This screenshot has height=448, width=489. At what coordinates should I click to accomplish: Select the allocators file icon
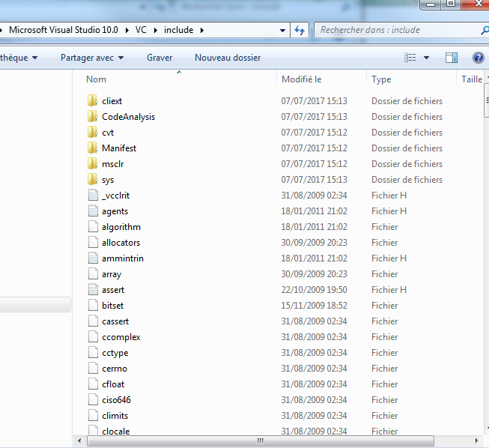coord(93,243)
